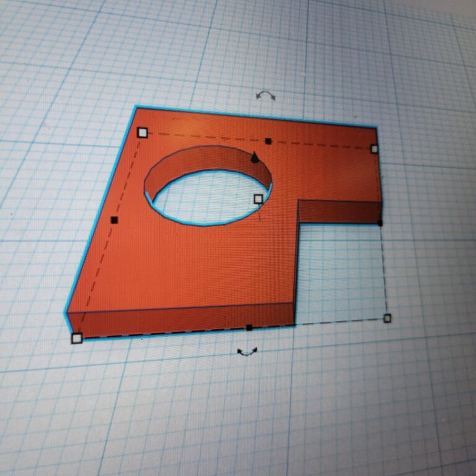This screenshot has height=476, width=476.
Task: Click the white height handle near the hole
Action: pos(258,199)
